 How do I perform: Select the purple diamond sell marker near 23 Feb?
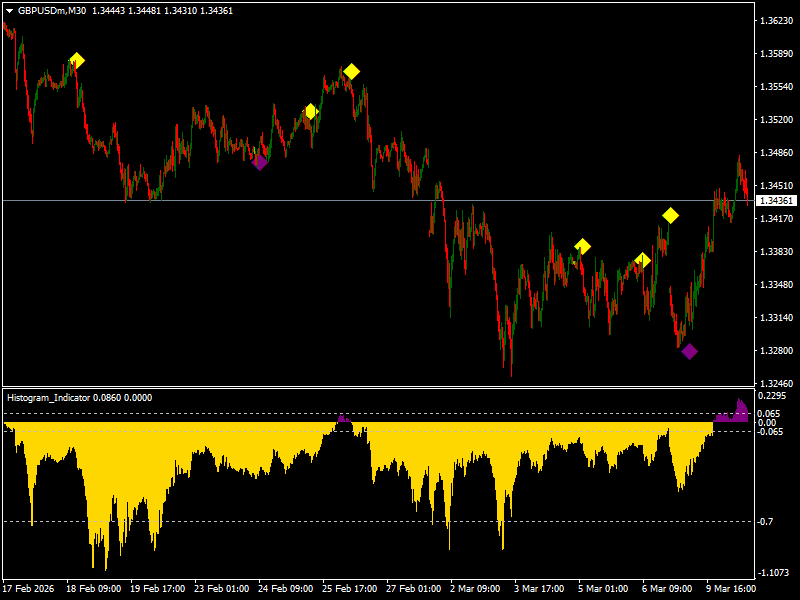261,160
